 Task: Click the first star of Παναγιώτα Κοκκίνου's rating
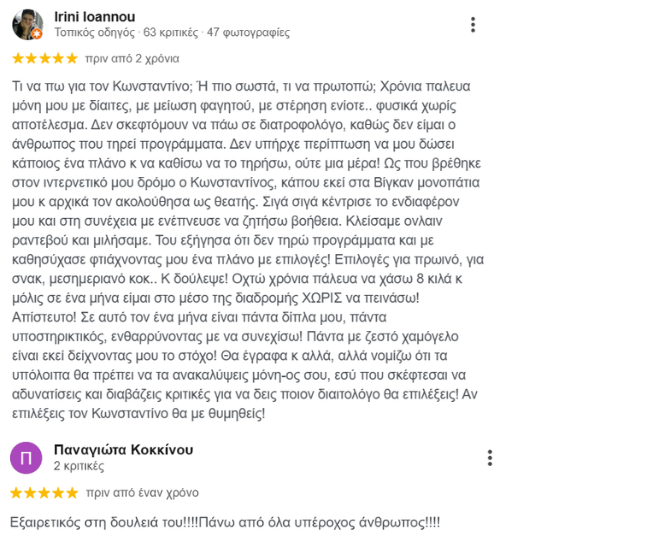coord(16,492)
